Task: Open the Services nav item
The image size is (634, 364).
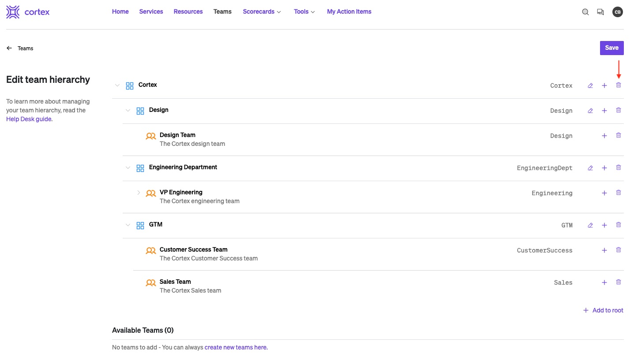Action: click(x=151, y=11)
